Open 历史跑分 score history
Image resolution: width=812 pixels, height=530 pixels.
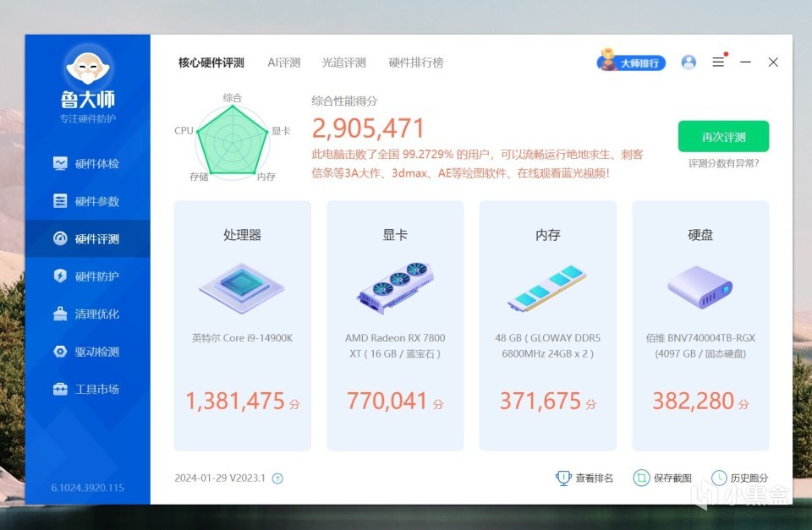pos(739,478)
